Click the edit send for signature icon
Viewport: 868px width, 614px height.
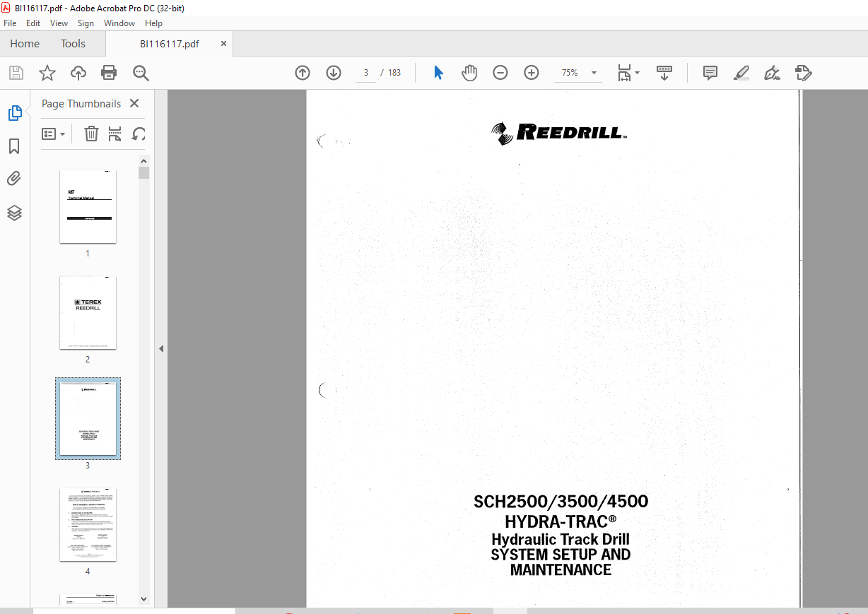point(804,73)
